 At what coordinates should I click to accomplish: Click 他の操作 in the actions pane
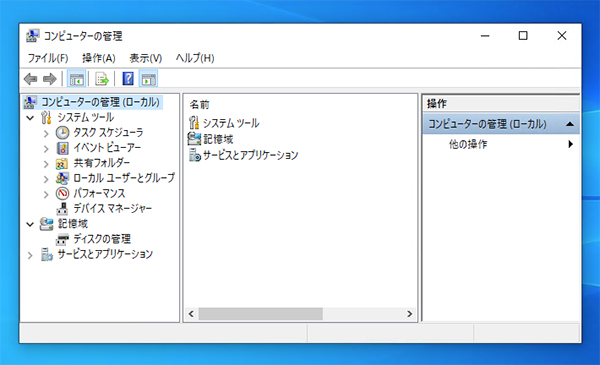468,144
